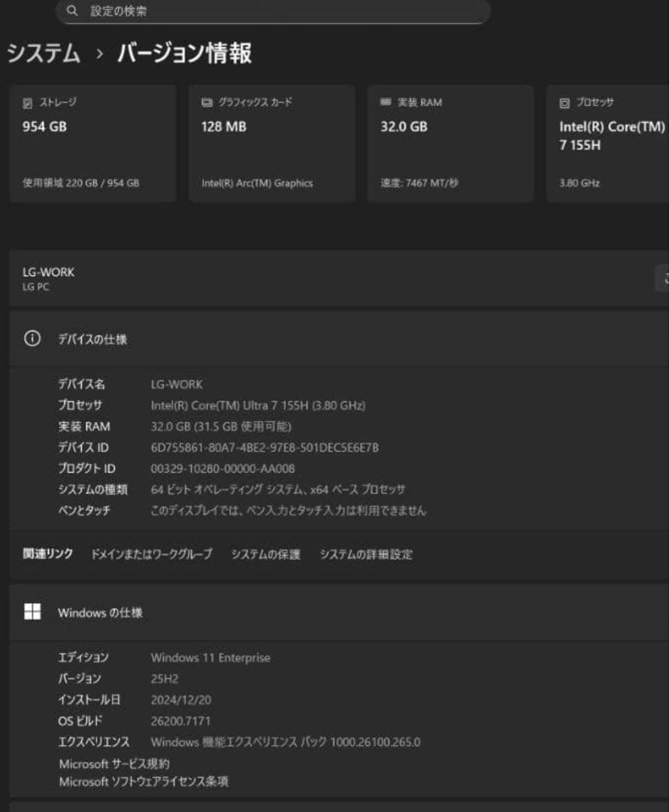Viewport: 669px width, 812px height.
Task: Open the ストレージ 954 GB card
Action: (x=92, y=143)
